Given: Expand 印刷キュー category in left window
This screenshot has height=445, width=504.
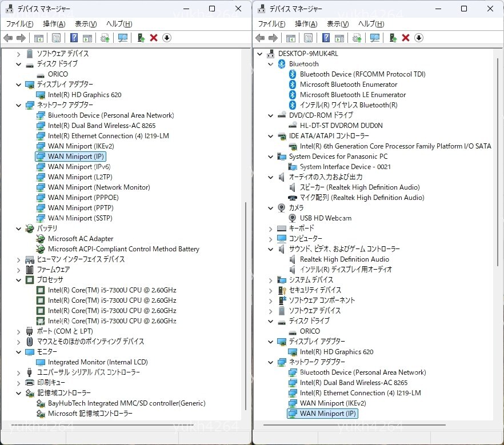Looking at the screenshot, I should (19, 383).
